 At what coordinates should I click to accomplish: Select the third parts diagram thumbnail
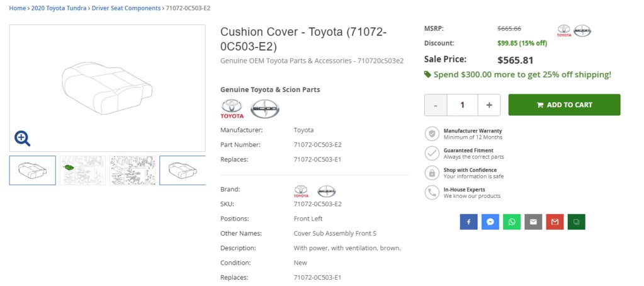(133, 170)
